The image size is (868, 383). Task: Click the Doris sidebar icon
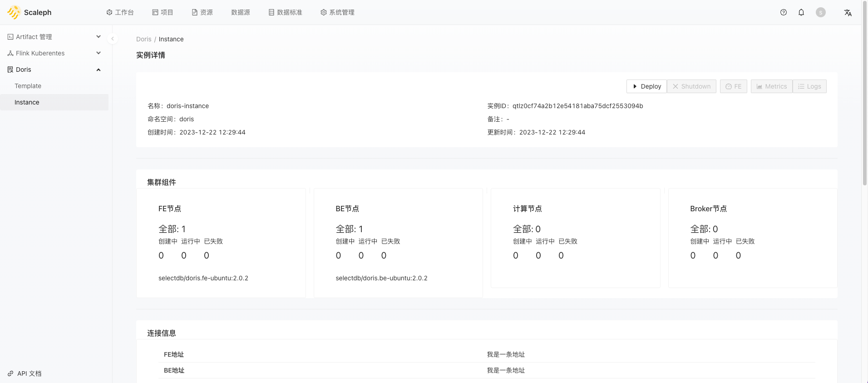[10, 70]
